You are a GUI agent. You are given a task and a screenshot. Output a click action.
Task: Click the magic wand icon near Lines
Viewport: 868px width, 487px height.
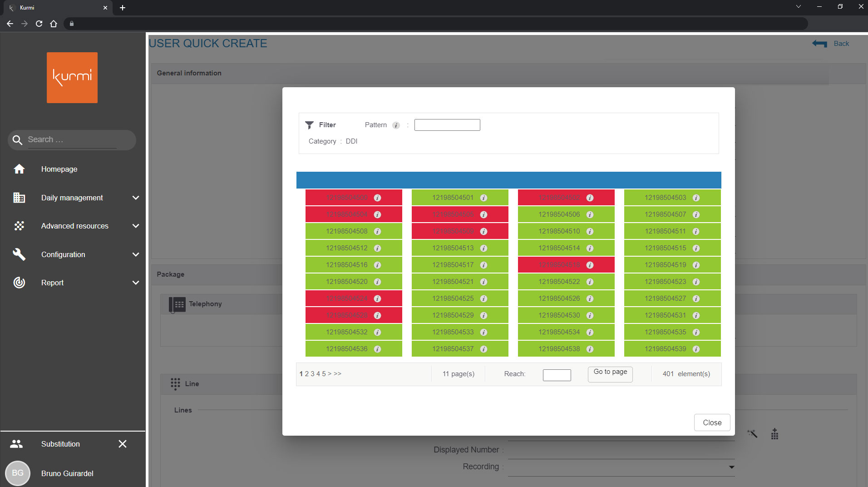(752, 434)
